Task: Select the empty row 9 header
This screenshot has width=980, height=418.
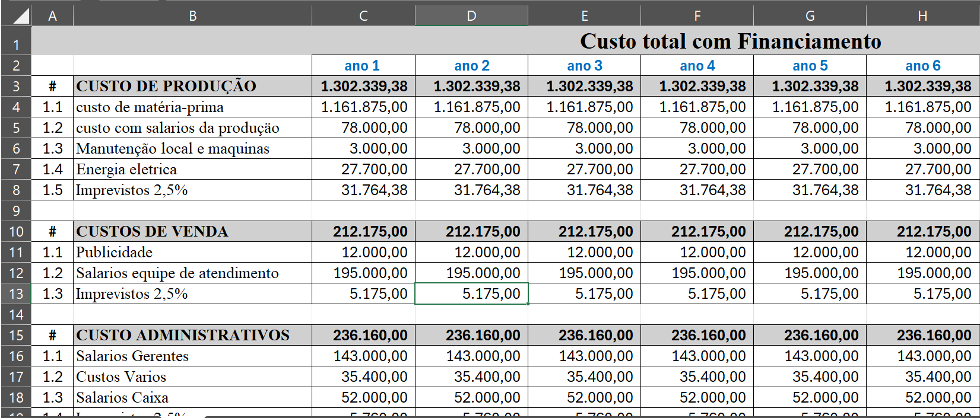Action: [16, 210]
